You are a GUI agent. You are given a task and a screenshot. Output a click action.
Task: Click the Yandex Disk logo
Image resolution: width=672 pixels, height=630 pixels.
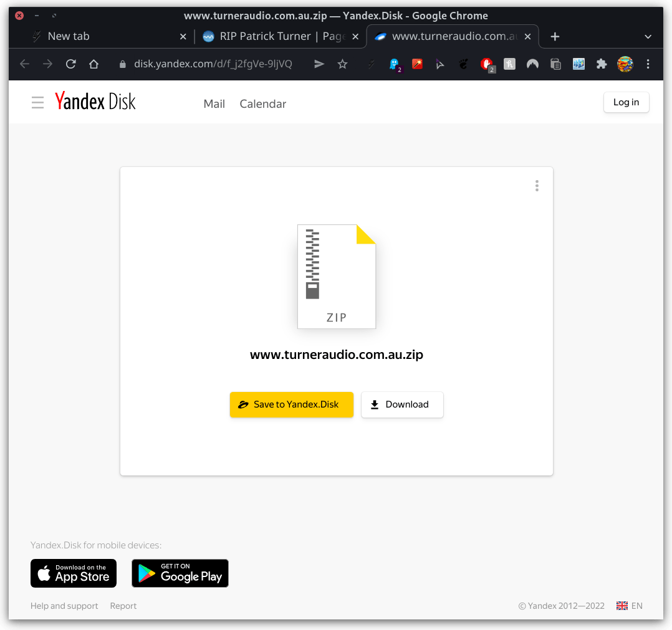tap(95, 102)
